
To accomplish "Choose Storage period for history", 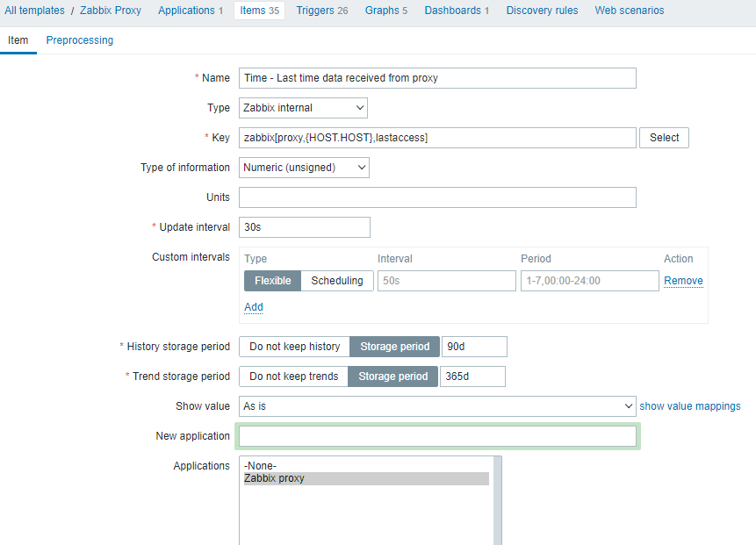I will click(395, 347).
